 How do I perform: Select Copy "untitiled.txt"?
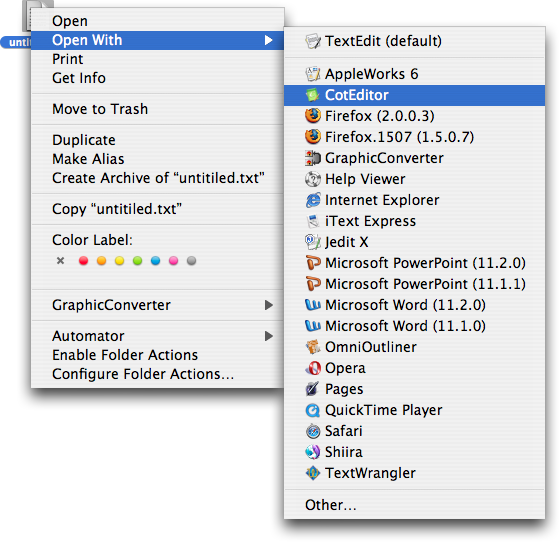tap(157, 209)
